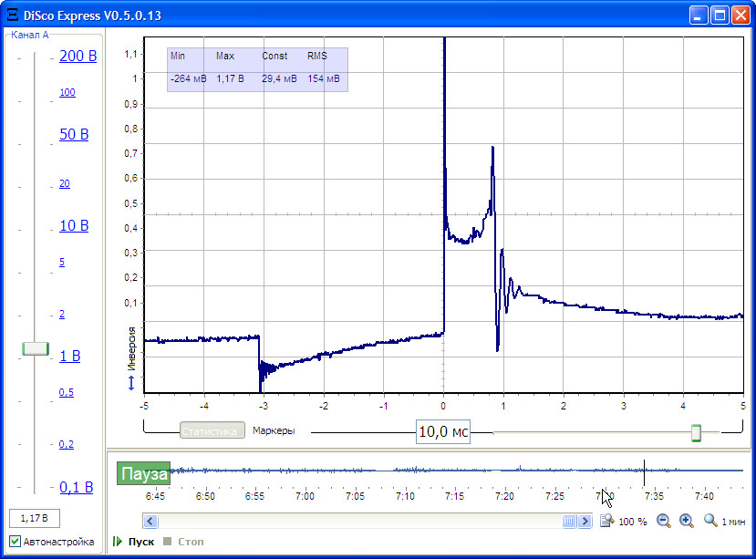Zoom out the timeline with minus magnifier
This screenshot has height=559, width=756.
click(664, 521)
